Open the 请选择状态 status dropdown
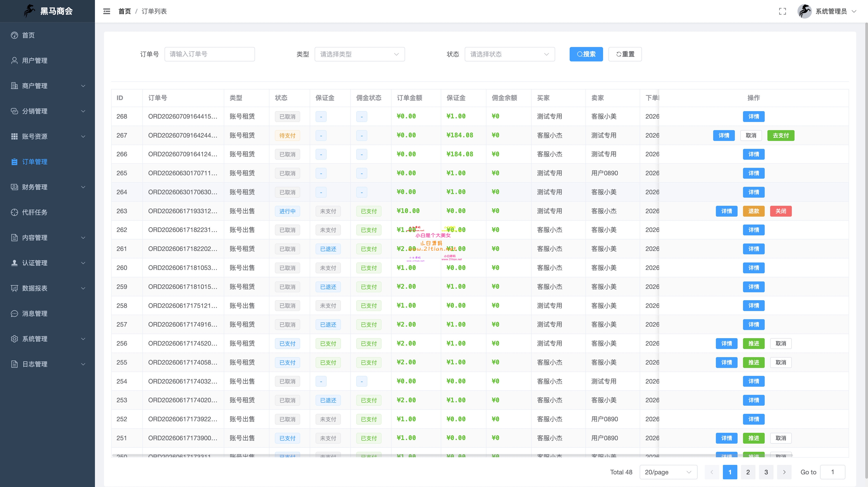The image size is (868, 487). pyautogui.click(x=509, y=54)
